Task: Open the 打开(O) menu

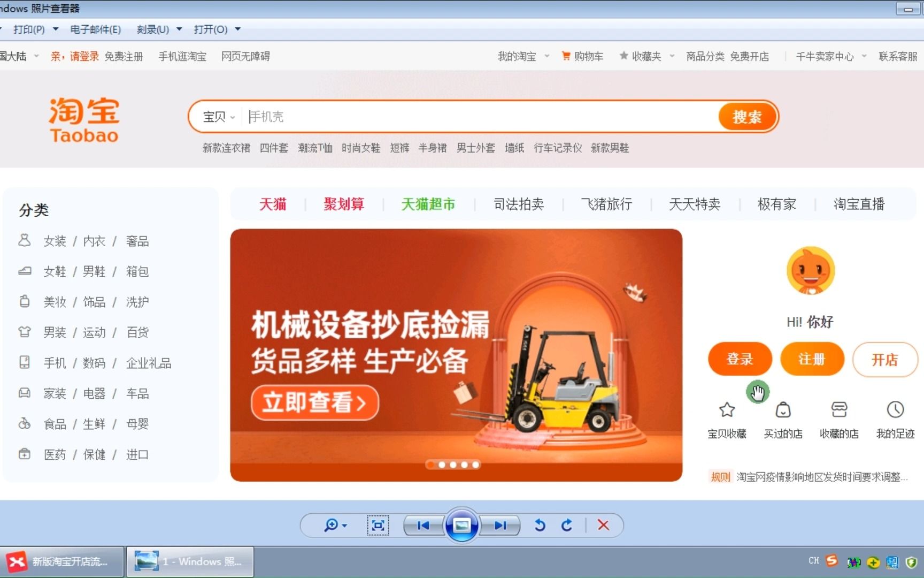Action: (211, 29)
